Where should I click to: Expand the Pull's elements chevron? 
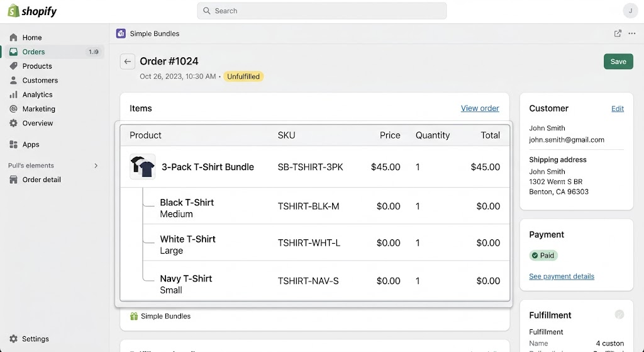pyautogui.click(x=96, y=166)
